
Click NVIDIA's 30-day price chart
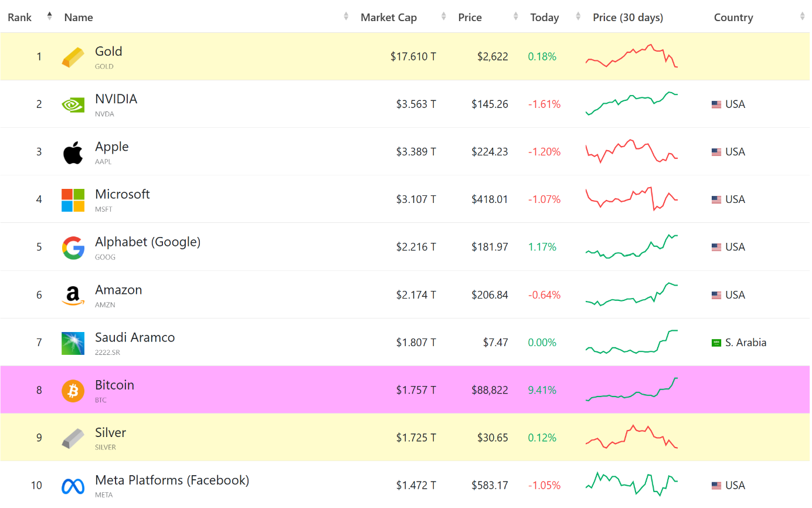631,103
